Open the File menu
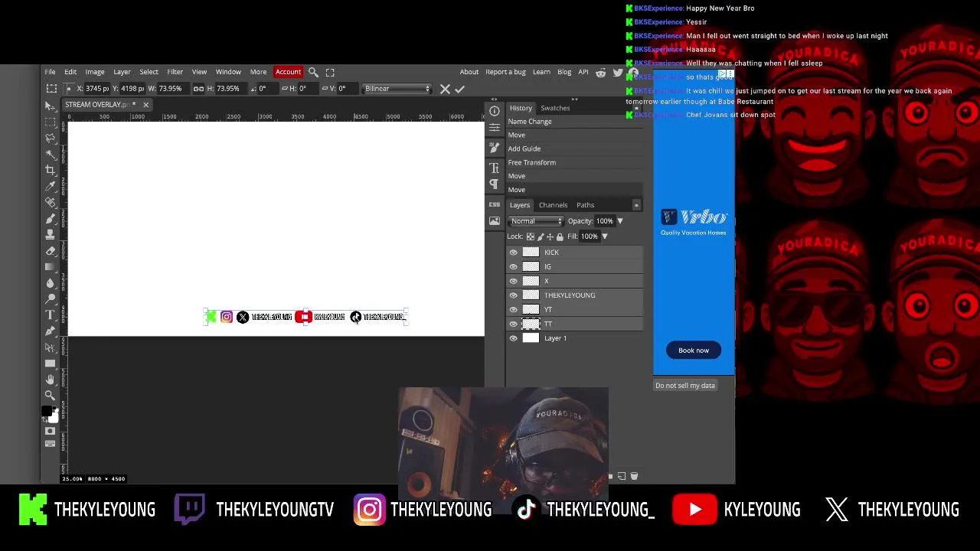This screenshot has width=980, height=551. tap(50, 72)
